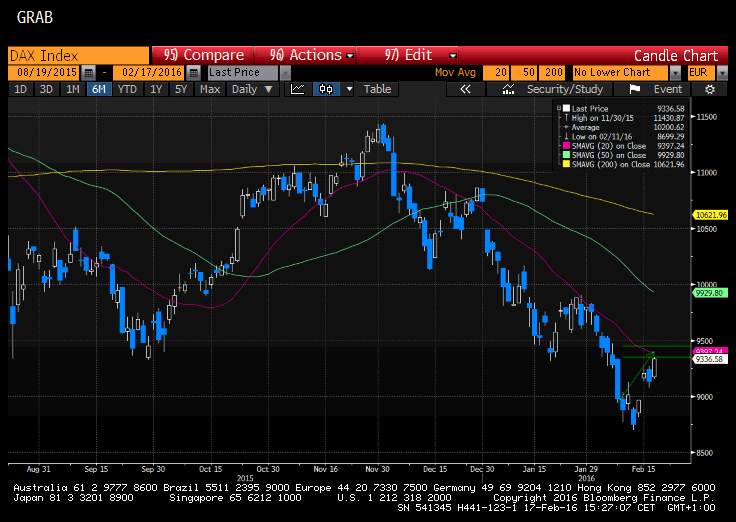Select the candle chart type icon
Screen dimensions: 736x522
(x=326, y=89)
